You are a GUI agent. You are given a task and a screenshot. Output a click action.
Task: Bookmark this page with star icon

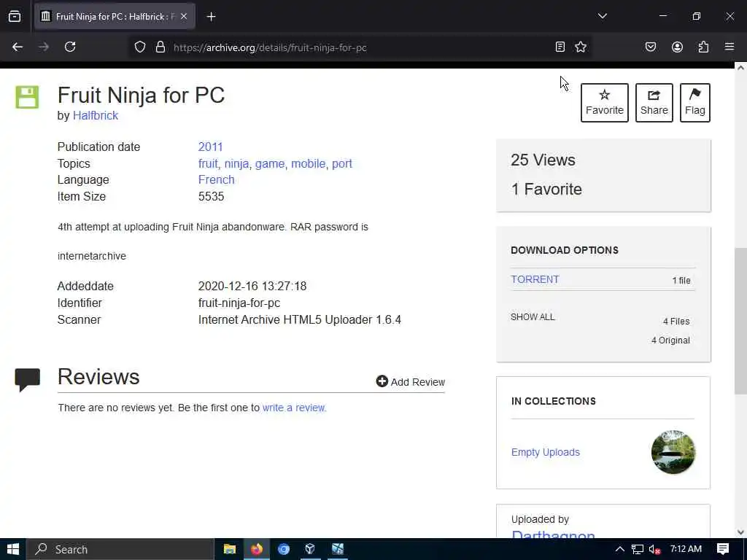click(x=580, y=47)
